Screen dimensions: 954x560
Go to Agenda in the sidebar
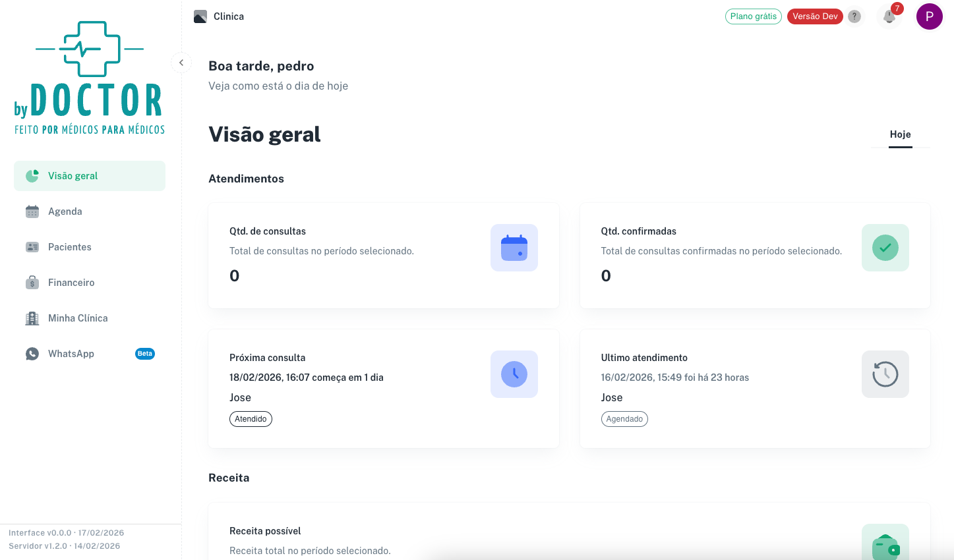coord(65,211)
